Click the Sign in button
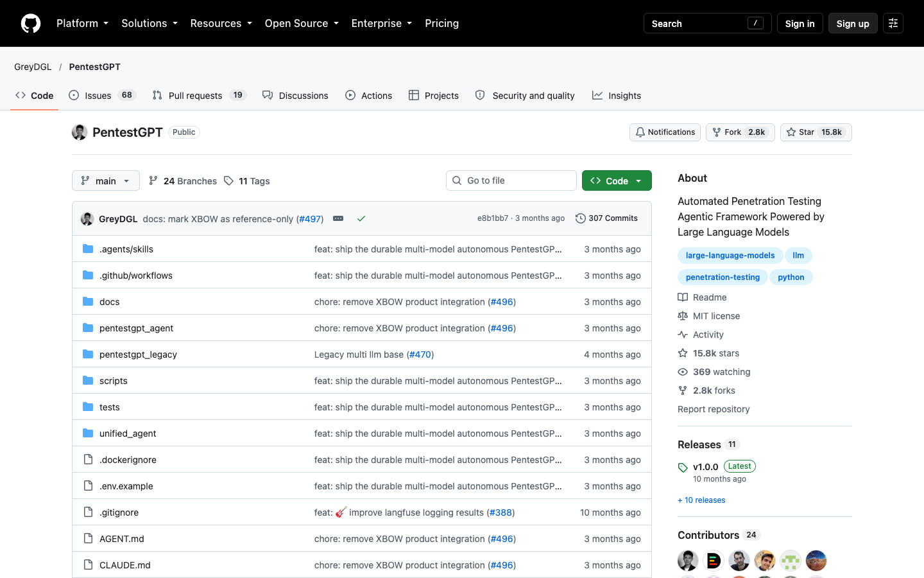This screenshot has width=924, height=578. (800, 23)
